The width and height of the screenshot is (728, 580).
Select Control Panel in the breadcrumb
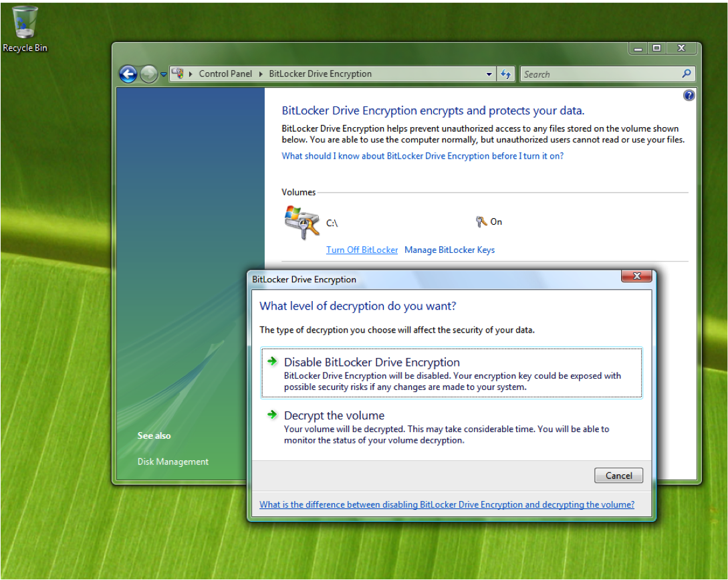pos(225,74)
